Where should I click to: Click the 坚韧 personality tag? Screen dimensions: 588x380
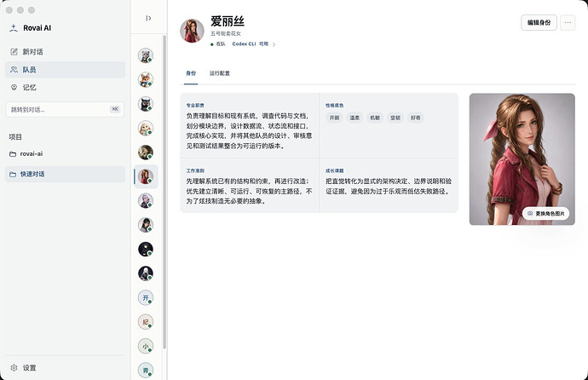click(395, 118)
